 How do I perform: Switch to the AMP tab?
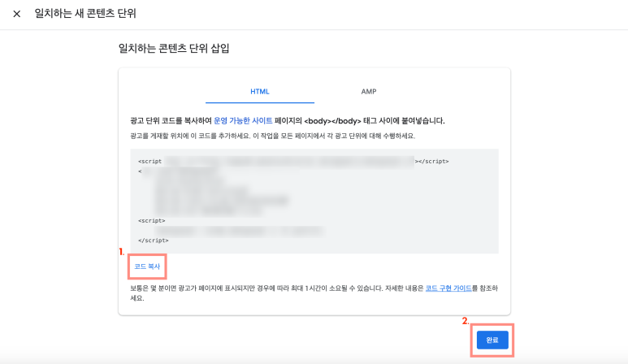coord(369,92)
